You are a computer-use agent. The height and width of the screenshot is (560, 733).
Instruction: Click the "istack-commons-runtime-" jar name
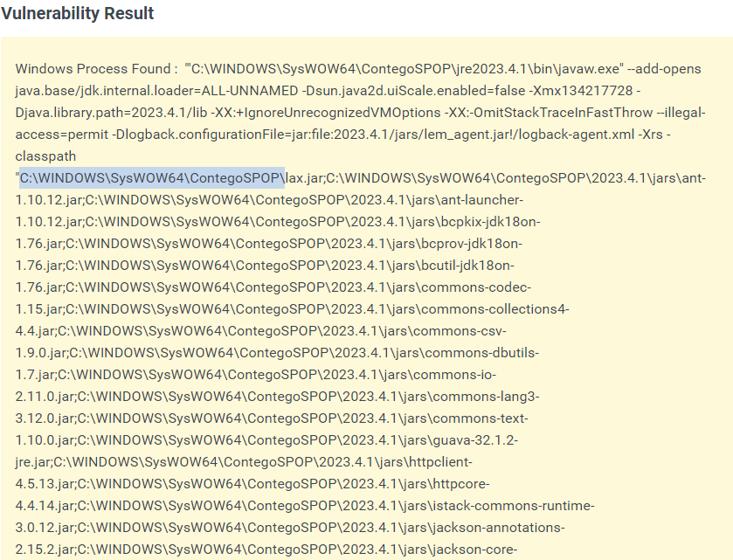click(514, 506)
